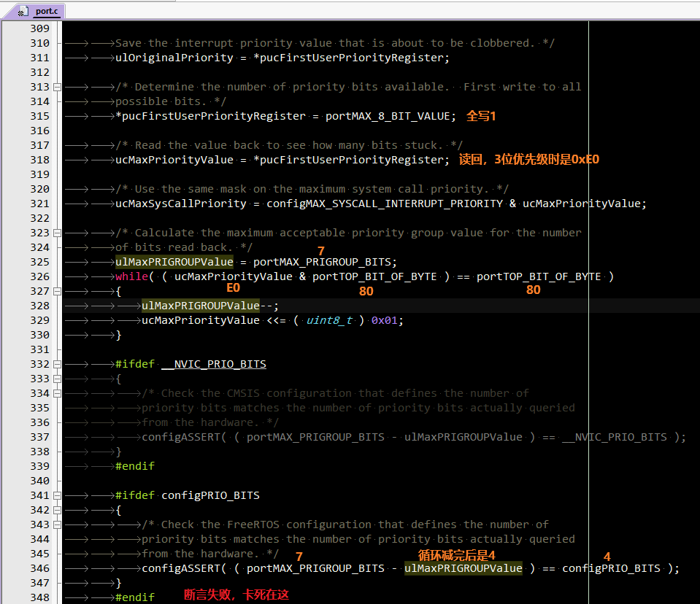The height and width of the screenshot is (604, 700).
Task: Collapse the while-loop braces at line 327
Action: click(x=57, y=291)
